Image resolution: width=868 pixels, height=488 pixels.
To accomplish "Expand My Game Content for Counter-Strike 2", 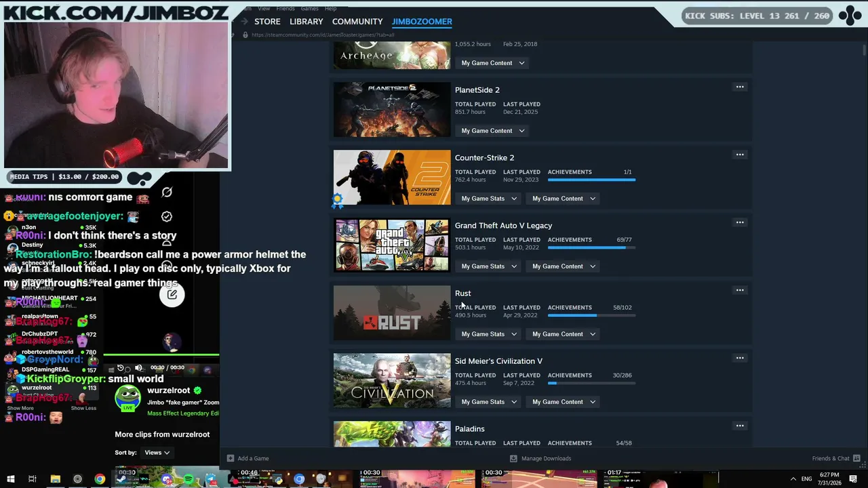I will pyautogui.click(x=564, y=199).
